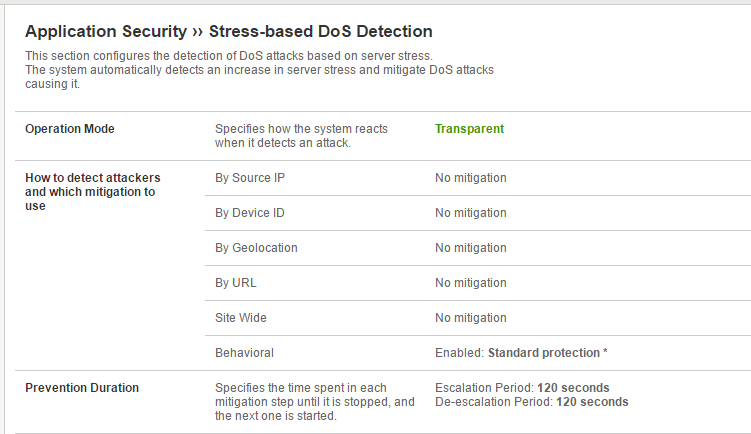751x434 pixels.
Task: Open Behavioral Enabled: Standard protection setting
Action: tap(521, 353)
